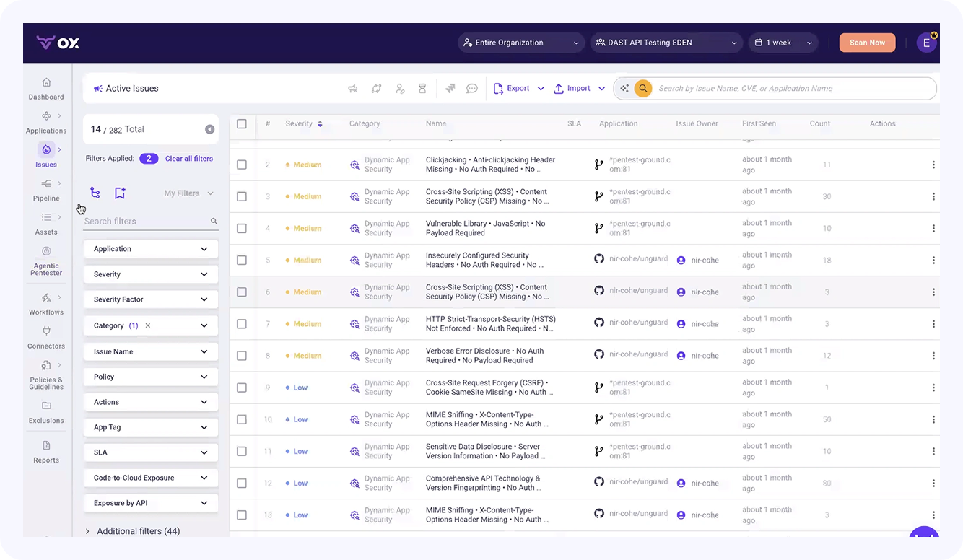Expand the SLA filter dropdown
Image resolution: width=963 pixels, height=560 pixels.
pyautogui.click(x=151, y=452)
